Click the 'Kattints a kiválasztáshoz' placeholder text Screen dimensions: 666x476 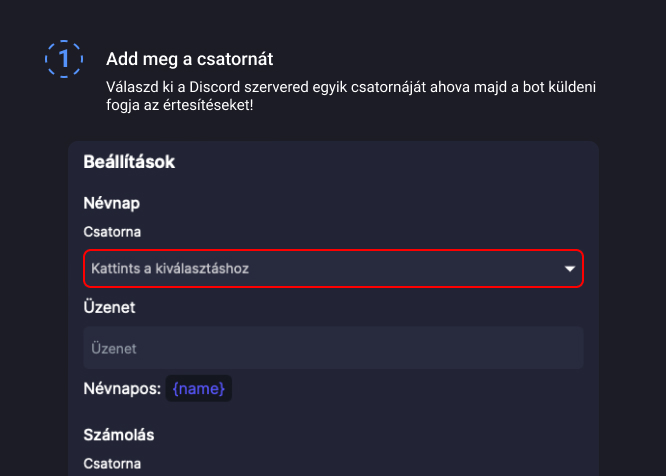point(170,269)
